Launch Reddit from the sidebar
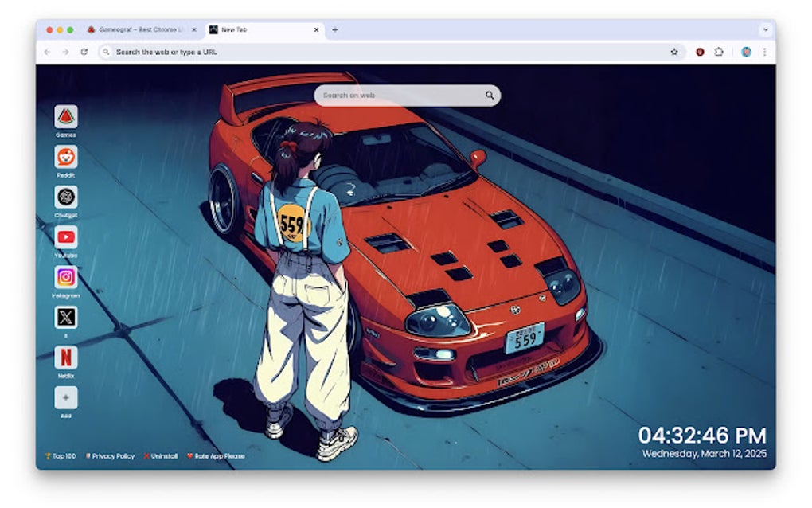The height and width of the screenshot is (508, 812). pyautogui.click(x=64, y=158)
